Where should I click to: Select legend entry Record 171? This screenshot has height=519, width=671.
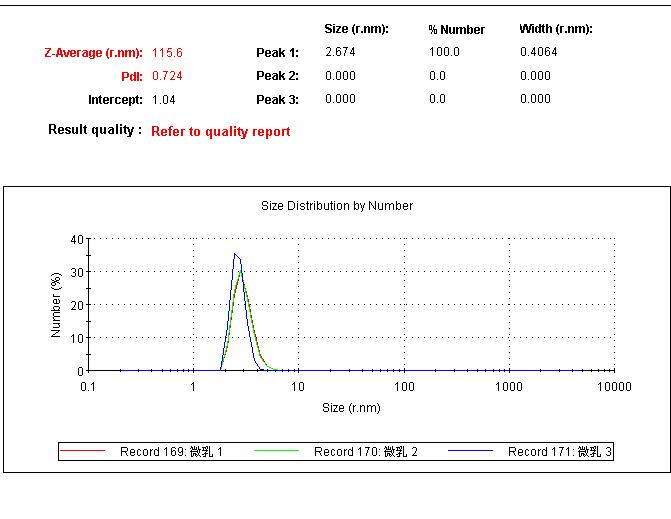[x=560, y=452]
